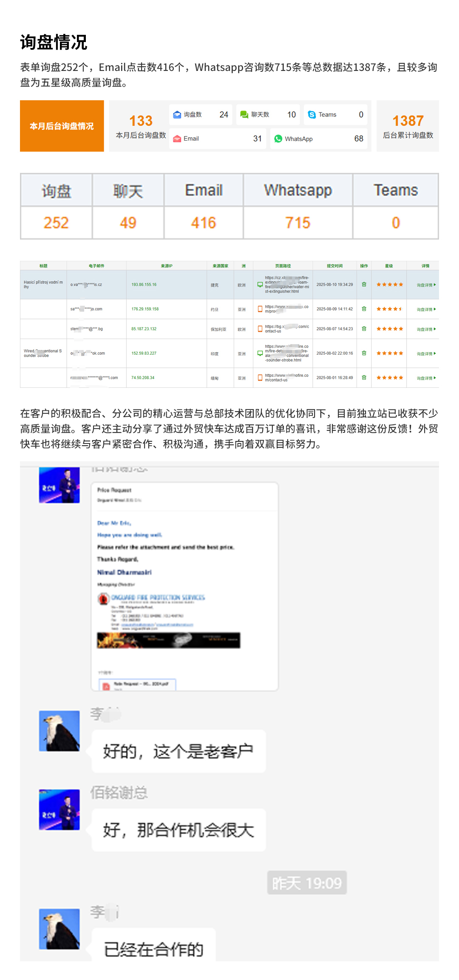459x980 pixels.
Task: Click the orange 本月后台询盘情况 button
Action: [x=62, y=126]
